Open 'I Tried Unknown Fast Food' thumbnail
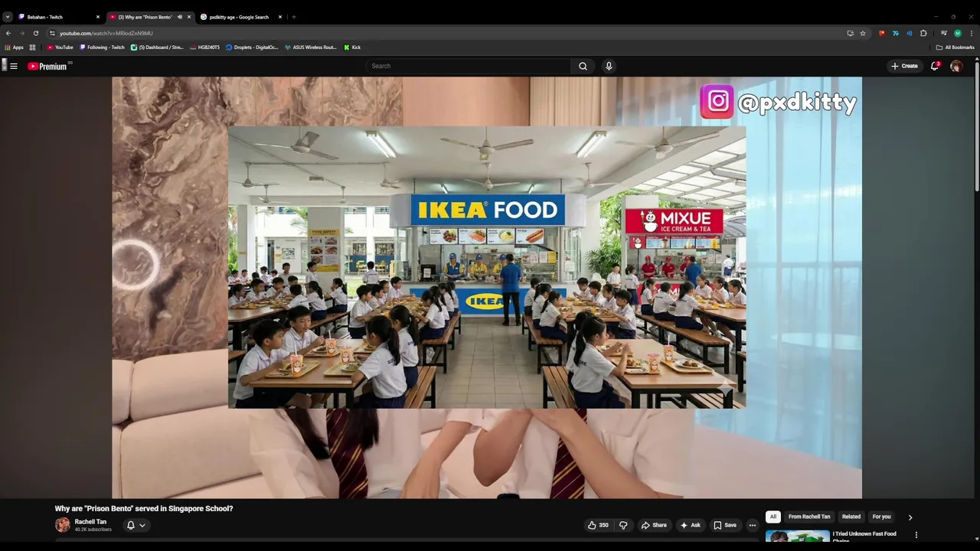Image resolution: width=980 pixels, height=551 pixels. (797, 536)
